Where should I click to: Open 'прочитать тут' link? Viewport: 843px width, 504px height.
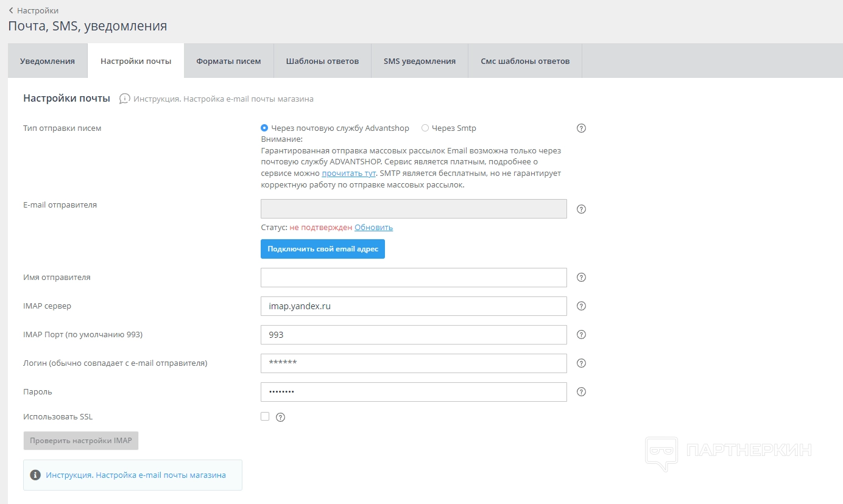[348, 173]
